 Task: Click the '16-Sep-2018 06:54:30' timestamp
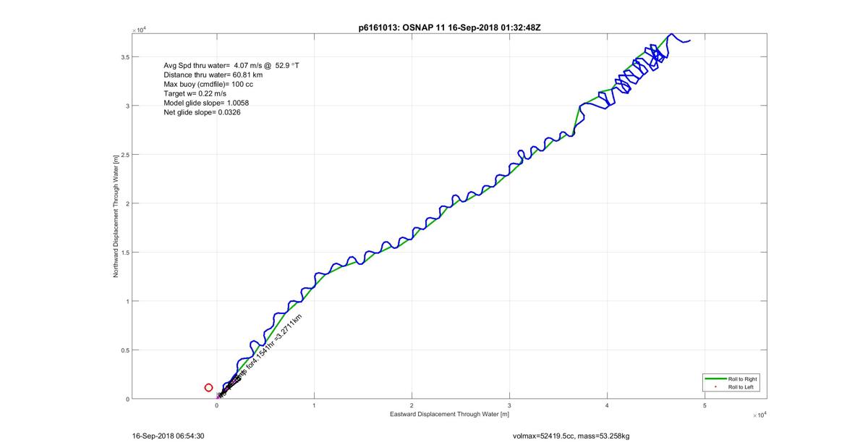pyautogui.click(x=168, y=436)
